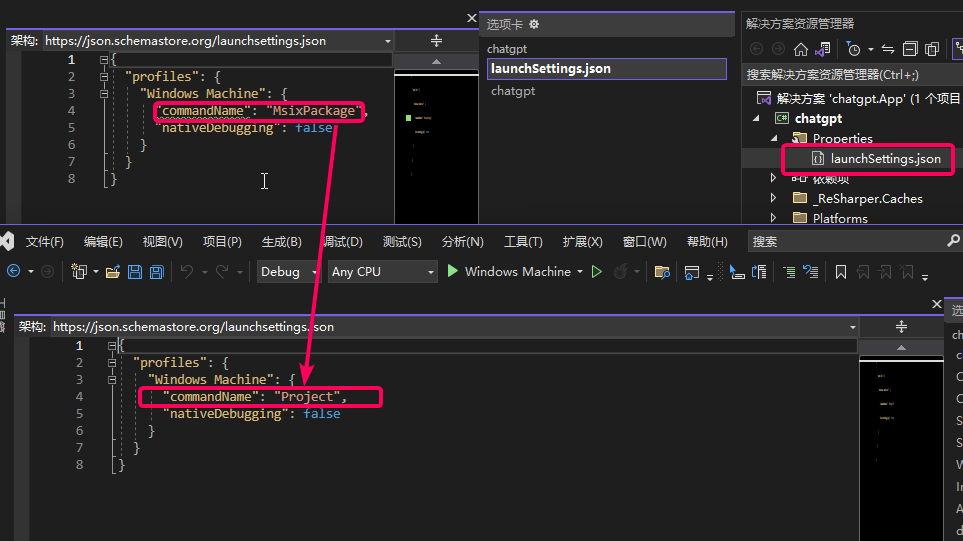Click the Open File folder toolbar icon
Viewport: 963px width, 541px height.
pos(112,272)
